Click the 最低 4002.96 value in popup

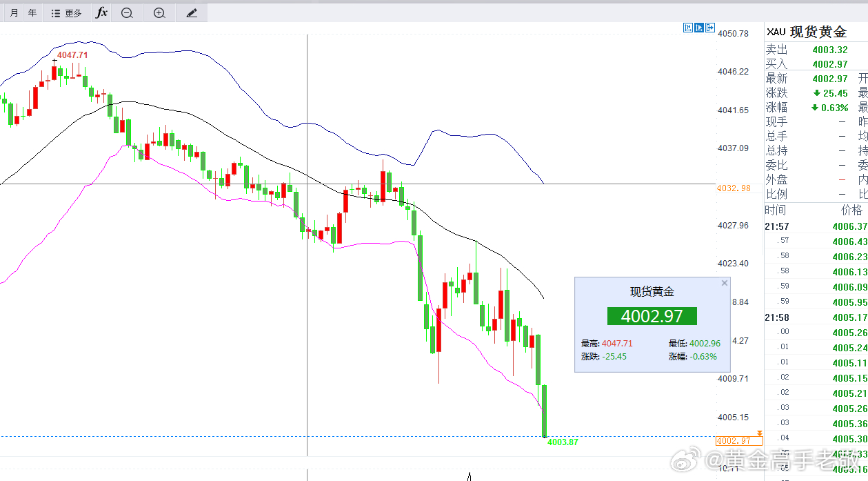pos(705,343)
